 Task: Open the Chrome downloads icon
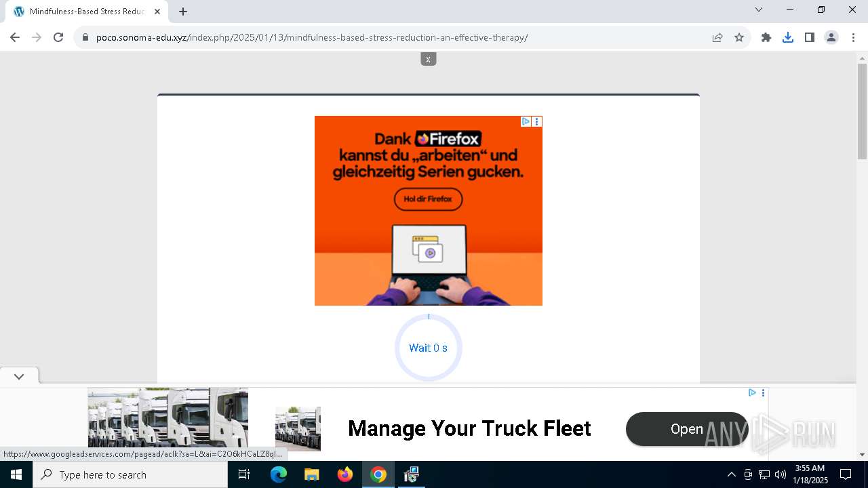[788, 37]
